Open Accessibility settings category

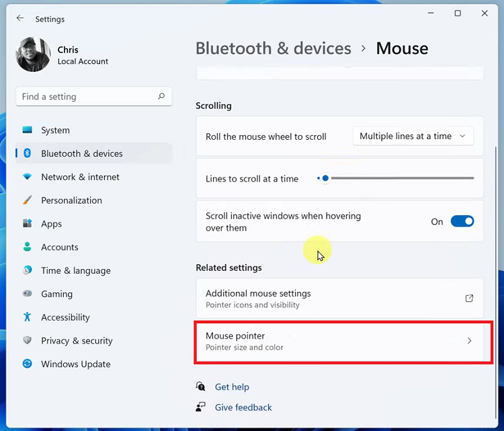coord(94,317)
